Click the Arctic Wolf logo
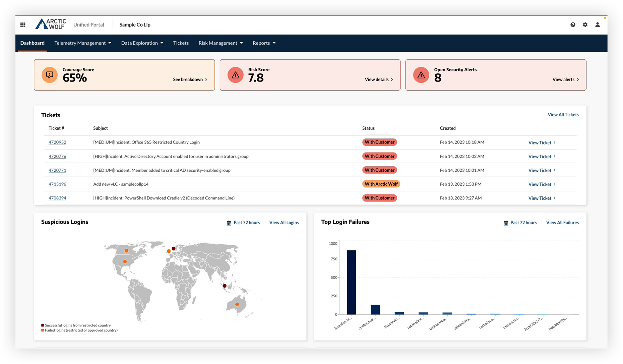623x364 pixels. click(51, 24)
